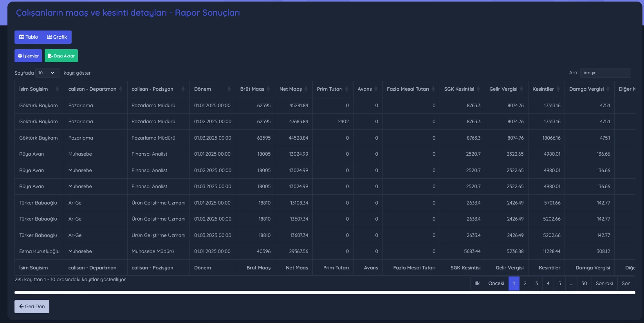Sort by İsim Soyisim column arrows

click(x=57, y=89)
